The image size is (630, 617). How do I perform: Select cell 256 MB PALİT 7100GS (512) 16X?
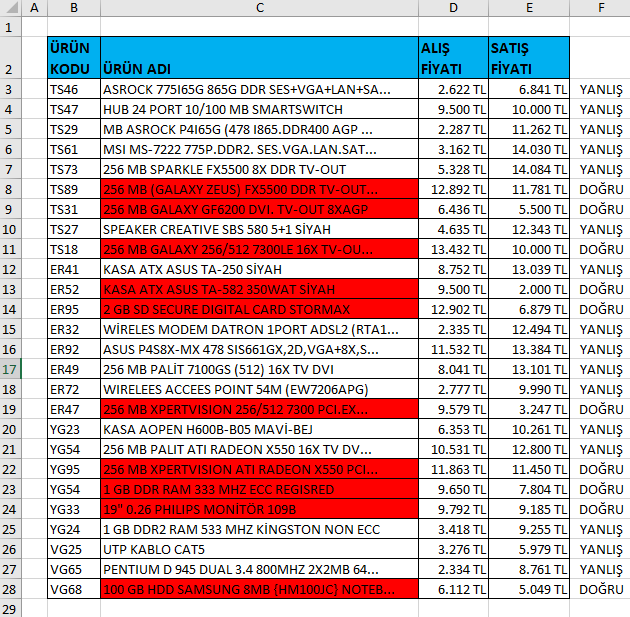pos(260,369)
